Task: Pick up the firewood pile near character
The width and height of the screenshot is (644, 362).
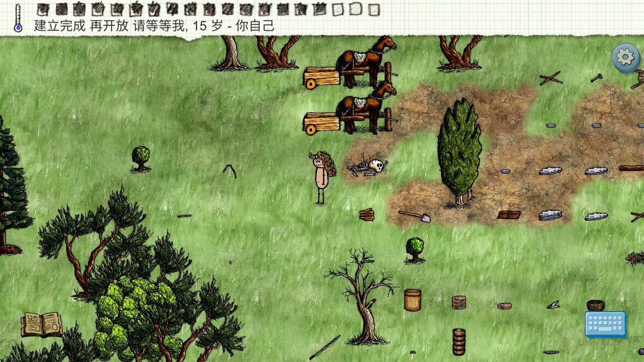Action: pos(366,215)
